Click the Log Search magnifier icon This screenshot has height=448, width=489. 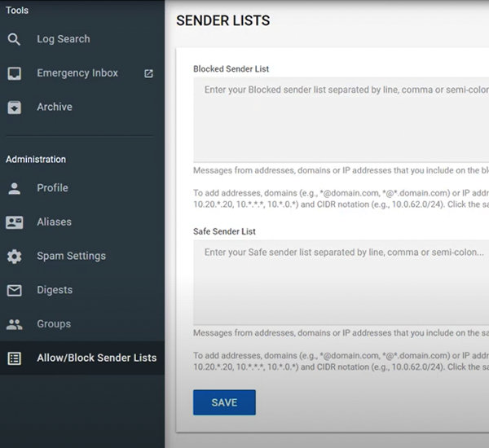pos(14,39)
